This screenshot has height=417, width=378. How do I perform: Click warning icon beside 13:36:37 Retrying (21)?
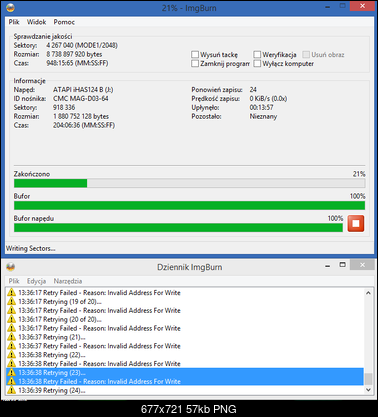click(11, 337)
